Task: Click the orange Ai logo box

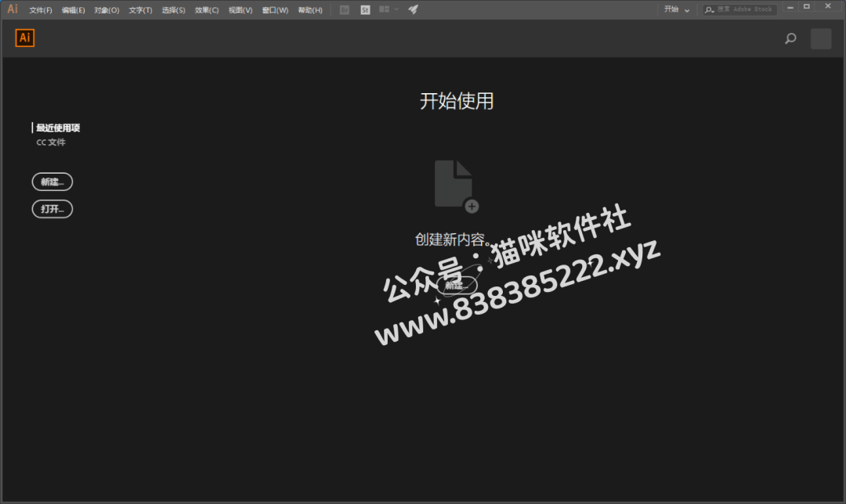Action: point(25,38)
